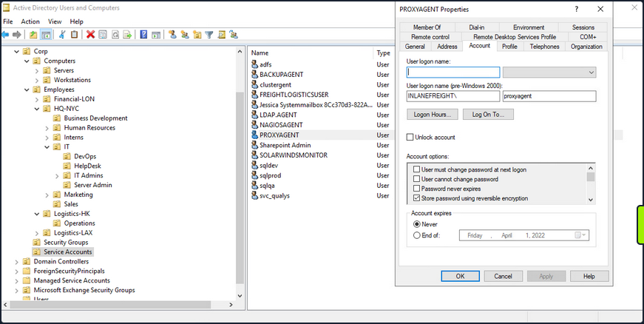Viewport: 644px width, 324px height.
Task: Click the Back arrow in toolbar
Action: pos(6,34)
